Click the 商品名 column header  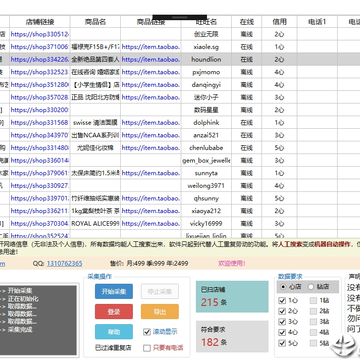[x=95, y=22]
